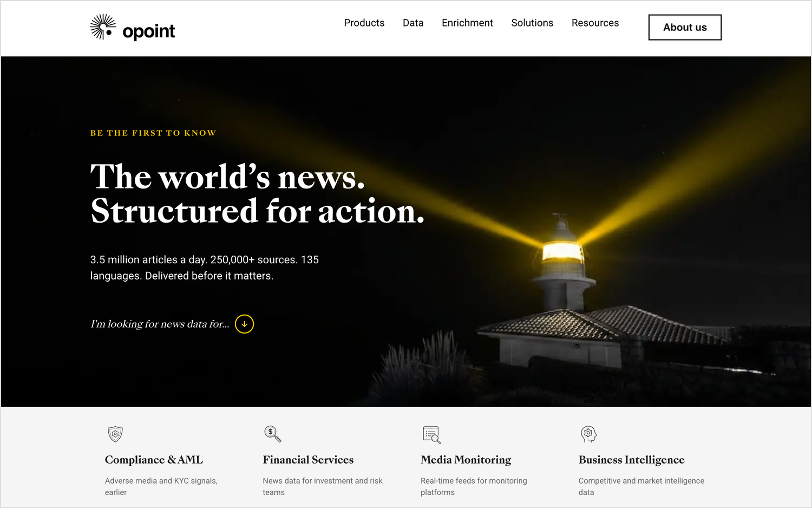Click the Financial Services dollar magnifier icon
The height and width of the screenshot is (508, 812).
point(272,434)
